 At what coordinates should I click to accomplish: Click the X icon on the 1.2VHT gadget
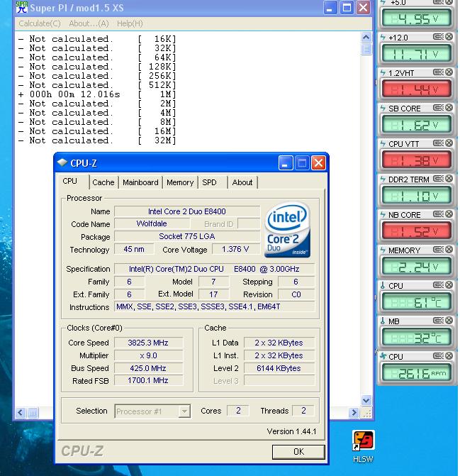449,72
